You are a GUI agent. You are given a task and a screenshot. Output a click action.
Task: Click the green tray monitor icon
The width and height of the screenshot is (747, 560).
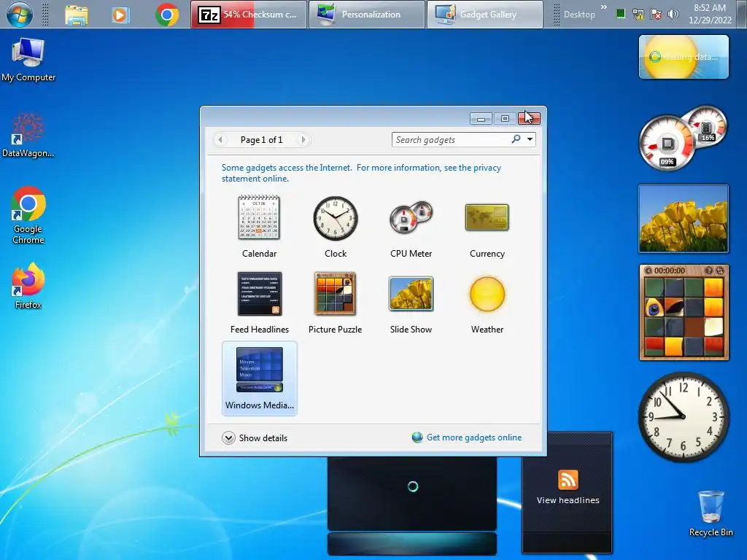[x=620, y=14]
